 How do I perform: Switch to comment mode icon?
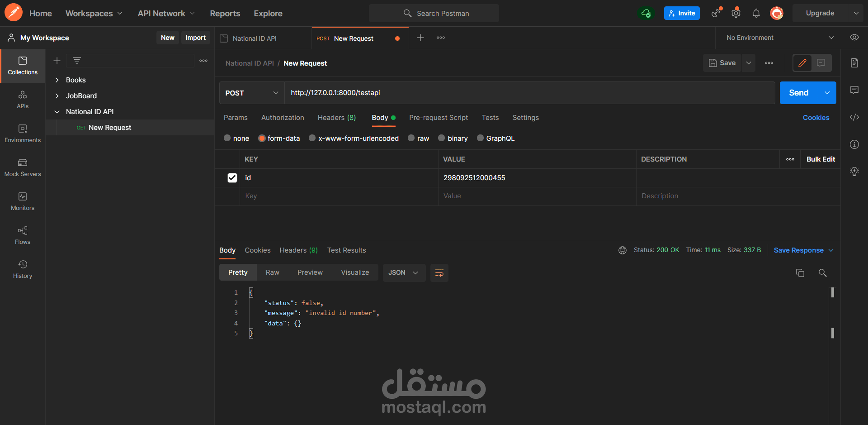point(821,63)
